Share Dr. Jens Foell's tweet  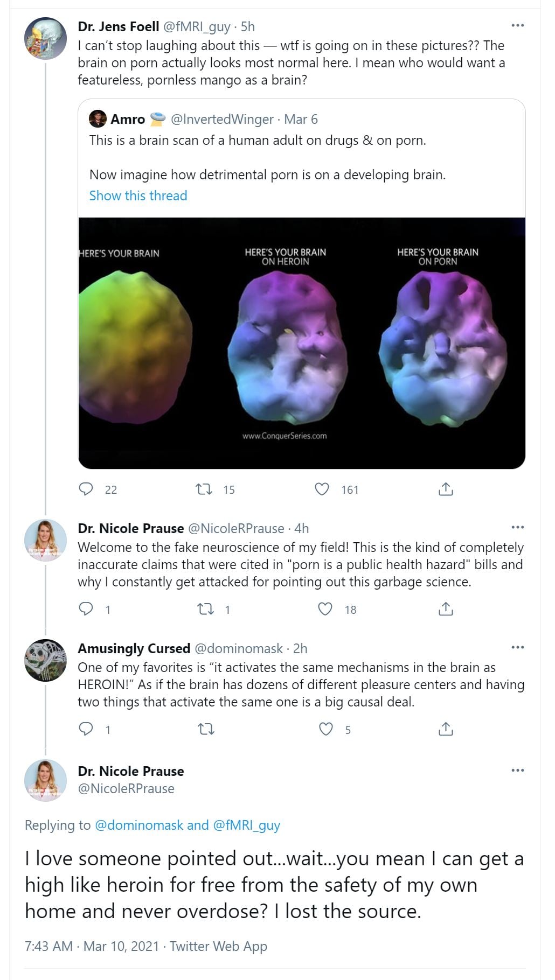(x=446, y=489)
